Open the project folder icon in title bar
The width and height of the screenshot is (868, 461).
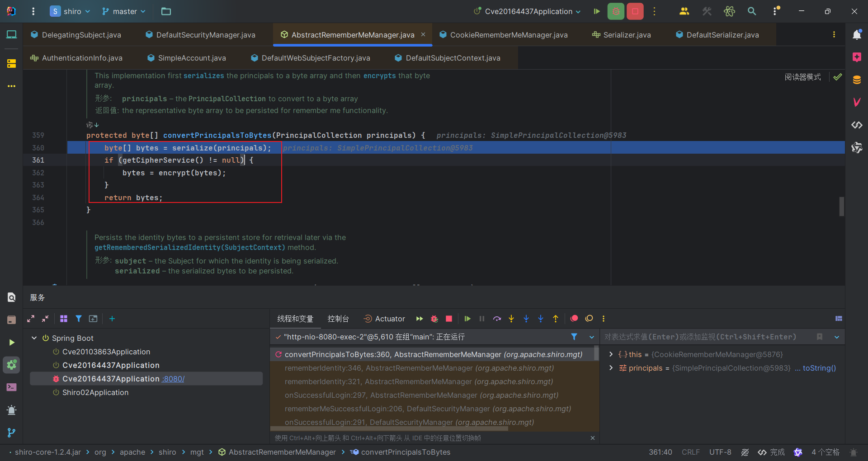(x=166, y=11)
